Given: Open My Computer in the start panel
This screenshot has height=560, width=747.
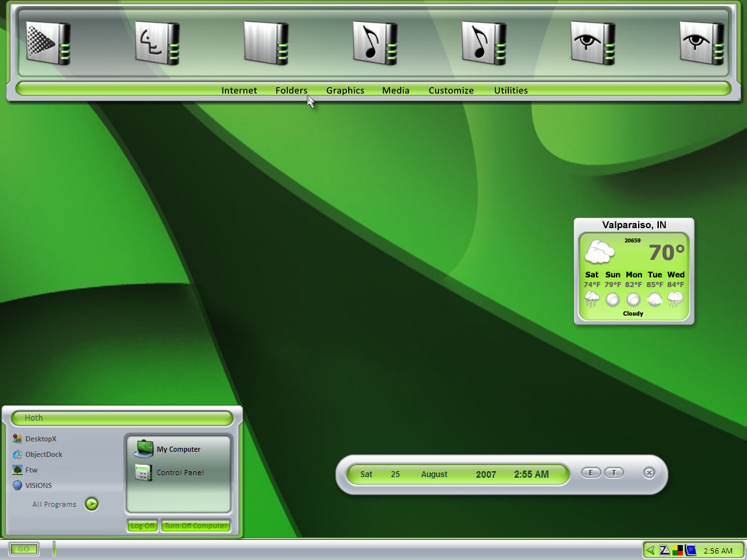Looking at the screenshot, I should pyautogui.click(x=167, y=449).
